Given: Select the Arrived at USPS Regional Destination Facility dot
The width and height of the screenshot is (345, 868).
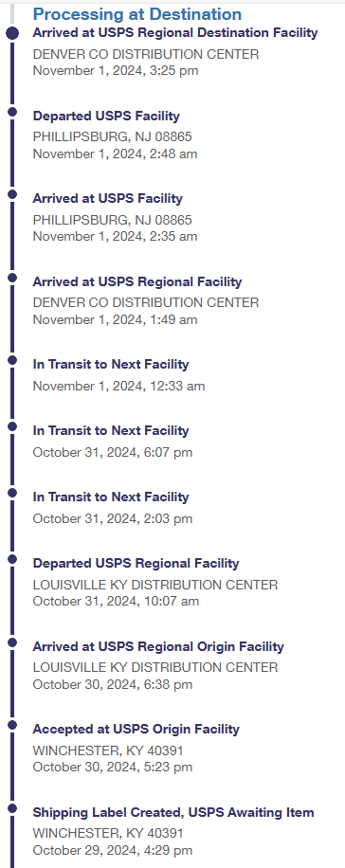Looking at the screenshot, I should coord(12,33).
